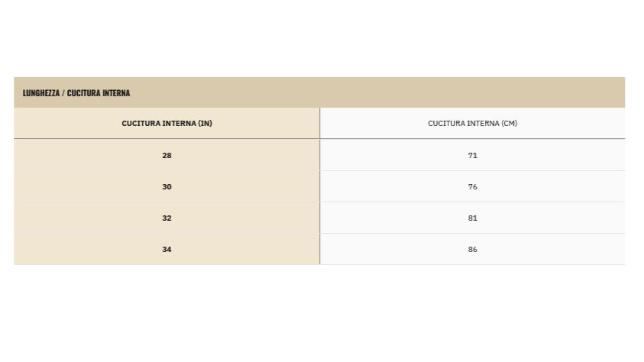Click the 34 inch inseam cell

tap(167, 249)
